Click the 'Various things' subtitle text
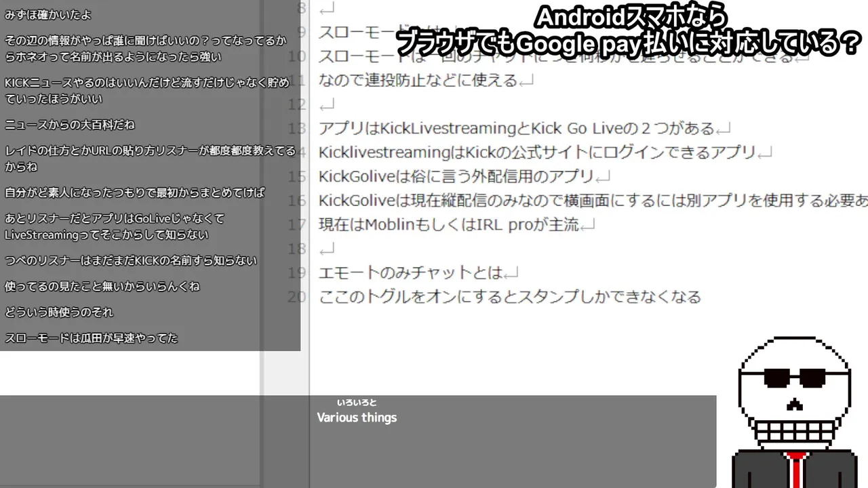The height and width of the screenshot is (488, 868). point(357,418)
